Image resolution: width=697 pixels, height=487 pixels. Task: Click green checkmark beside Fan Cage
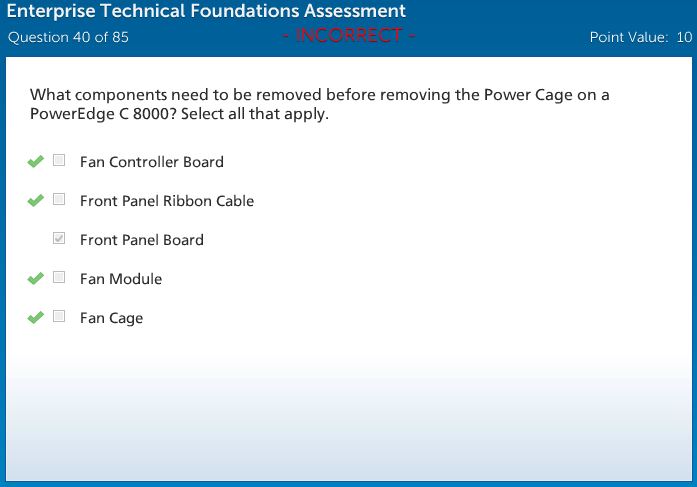35,317
